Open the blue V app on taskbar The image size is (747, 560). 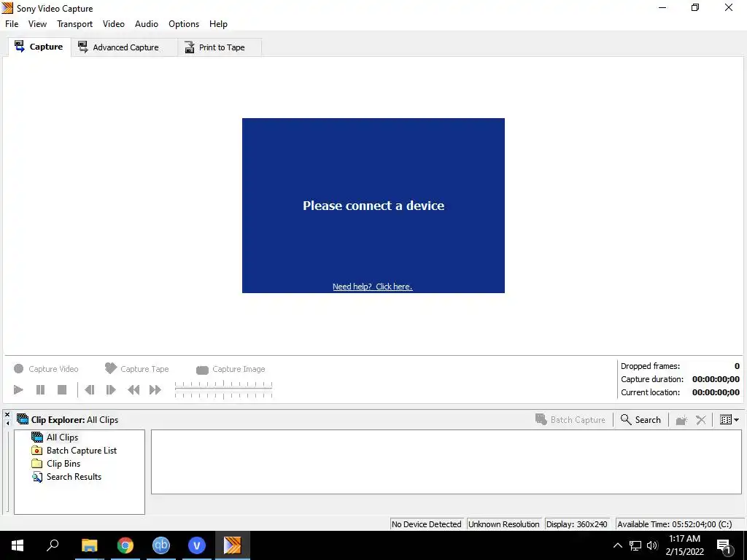coord(197,545)
